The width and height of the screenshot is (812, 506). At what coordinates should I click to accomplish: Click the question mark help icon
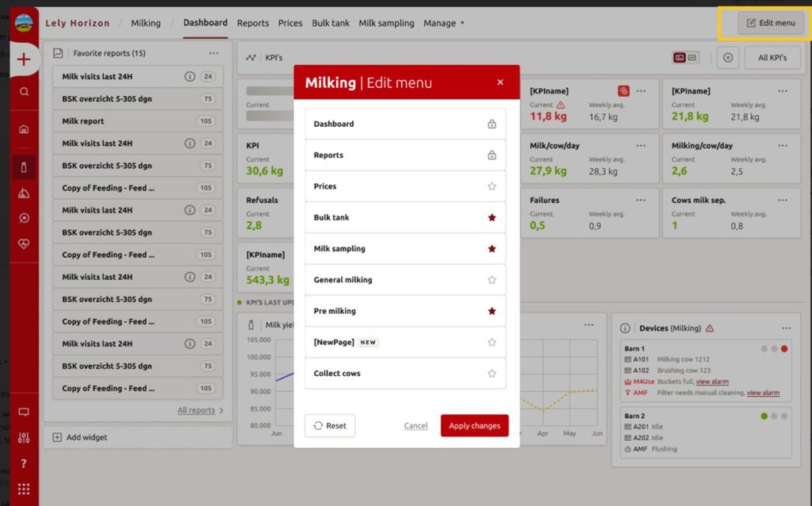coord(24,463)
